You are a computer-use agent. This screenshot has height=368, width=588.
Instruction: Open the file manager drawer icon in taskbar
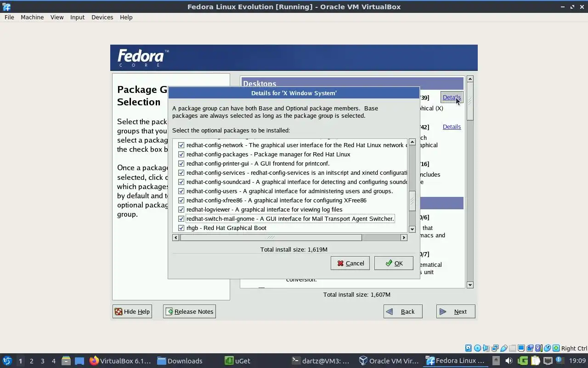tap(66, 361)
